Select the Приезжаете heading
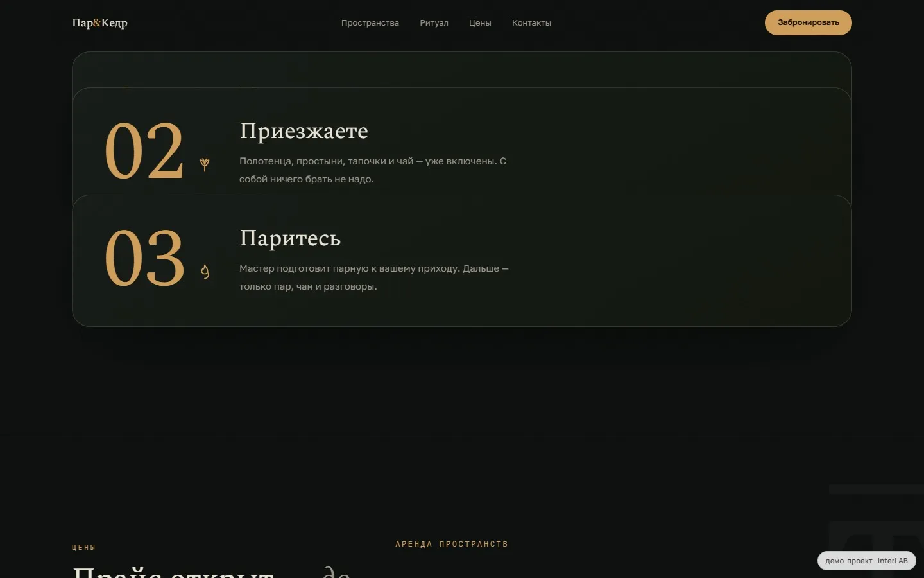Viewport: 924px width, 578px height. [x=304, y=131]
